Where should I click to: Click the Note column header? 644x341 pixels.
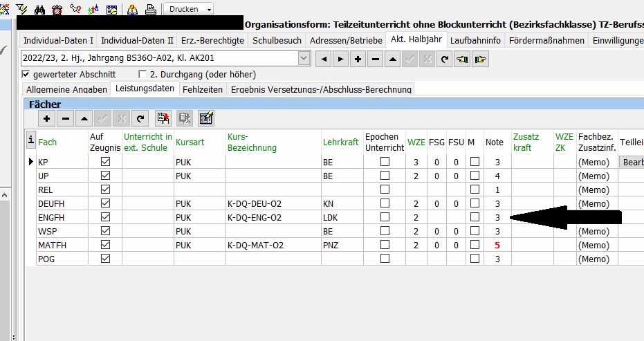click(x=495, y=142)
